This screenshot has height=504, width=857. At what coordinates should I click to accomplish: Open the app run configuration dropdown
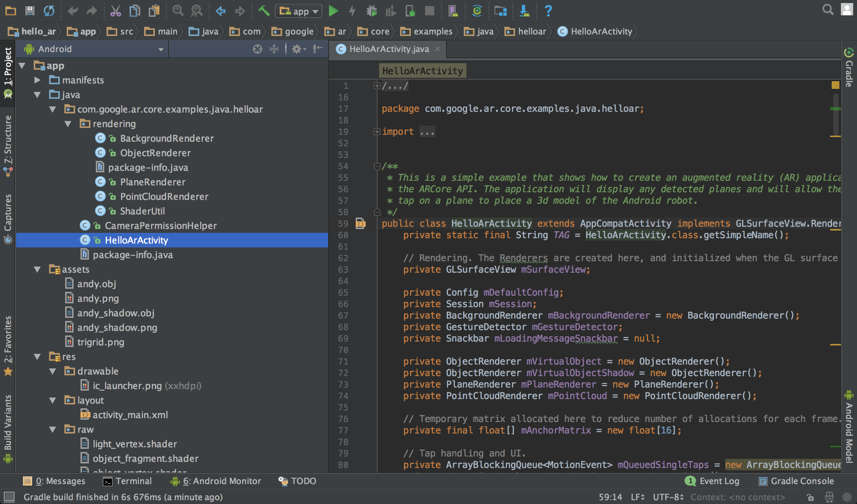[x=299, y=11]
